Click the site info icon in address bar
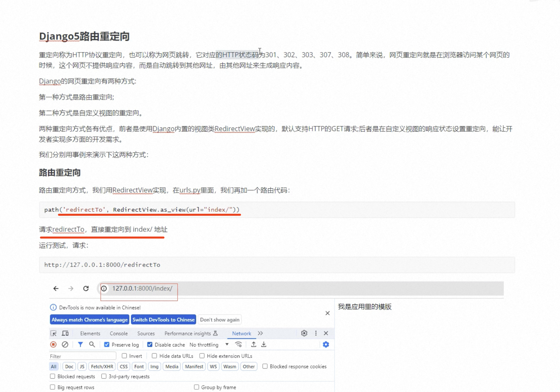Viewport: 560px width, 392px height. pos(104,288)
